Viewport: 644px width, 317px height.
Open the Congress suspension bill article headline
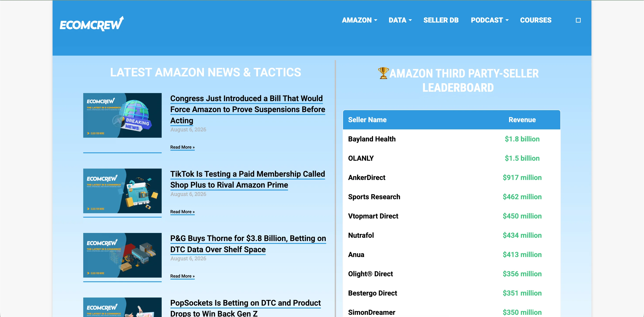pos(248,109)
